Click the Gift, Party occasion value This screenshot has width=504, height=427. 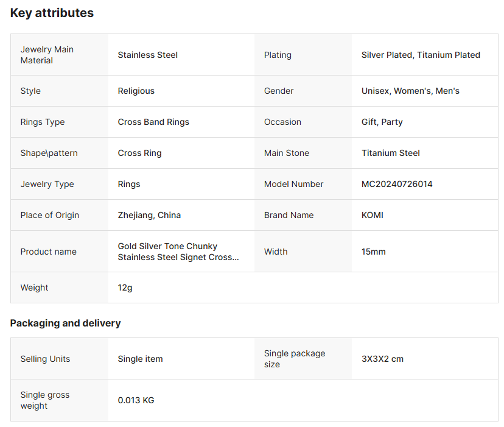pos(382,122)
